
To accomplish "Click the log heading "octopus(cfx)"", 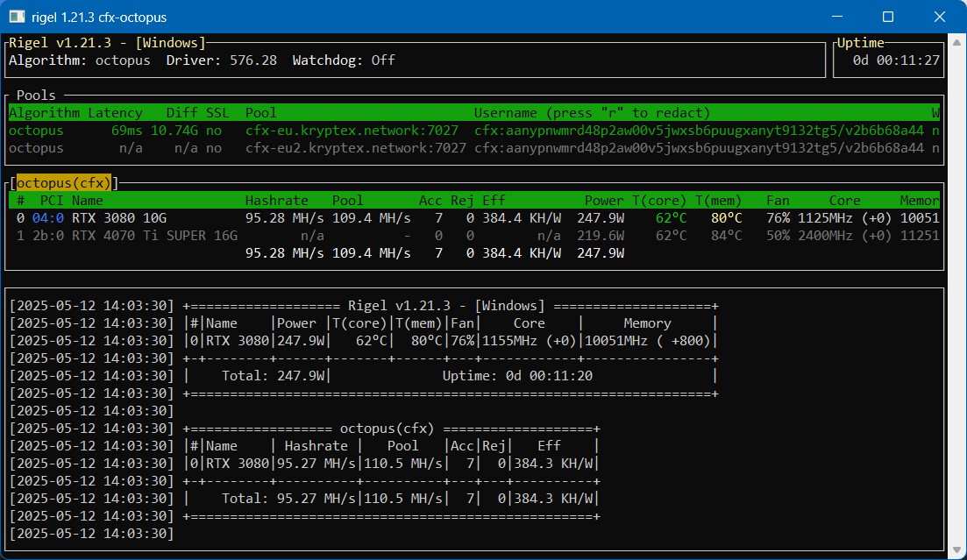I will [388, 429].
